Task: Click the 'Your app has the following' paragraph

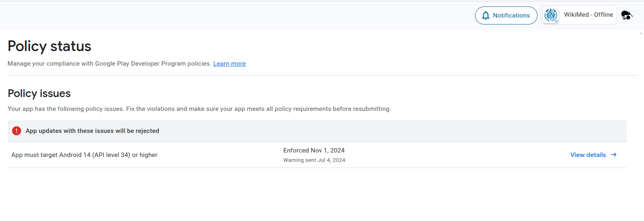Action: pyautogui.click(x=199, y=109)
